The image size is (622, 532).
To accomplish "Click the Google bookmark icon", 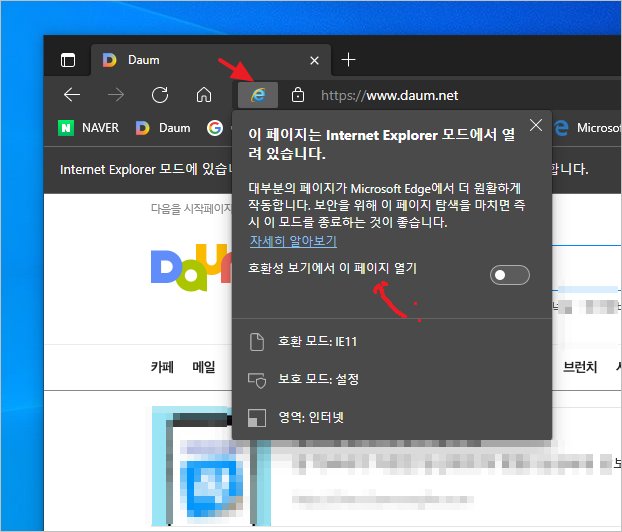I will [x=213, y=127].
